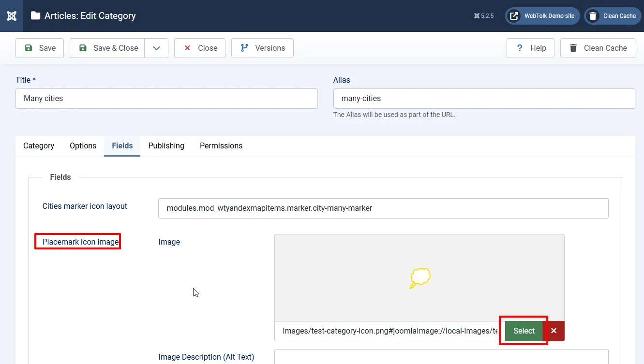Viewport: 644px width, 364px height.
Task: Click the placemark image preview thumbnail
Action: coord(419,278)
